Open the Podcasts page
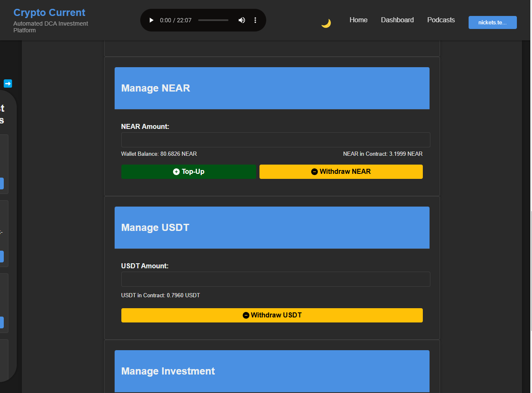Screen dimensions: 532x393 [441, 20]
